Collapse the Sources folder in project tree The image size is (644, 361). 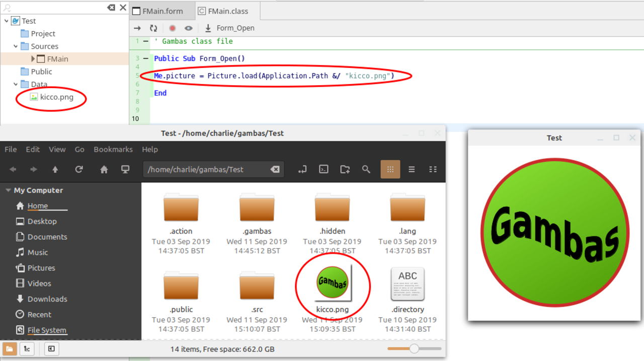(x=15, y=46)
